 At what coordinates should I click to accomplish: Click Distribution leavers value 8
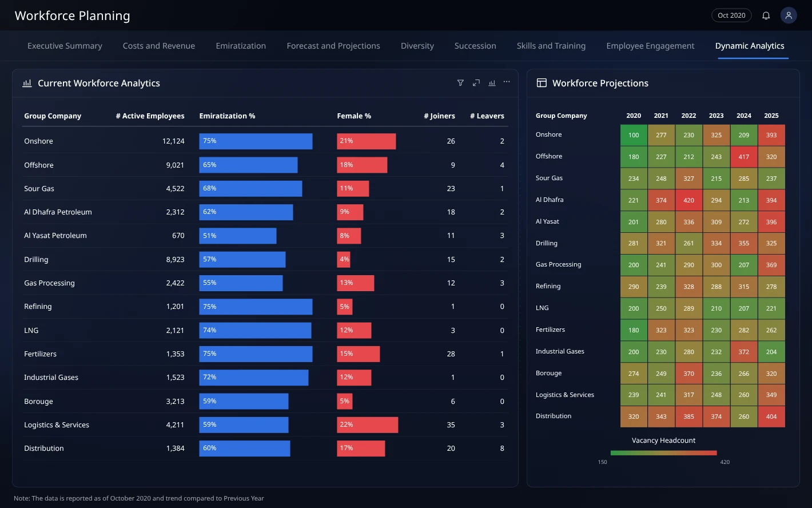[502, 449]
